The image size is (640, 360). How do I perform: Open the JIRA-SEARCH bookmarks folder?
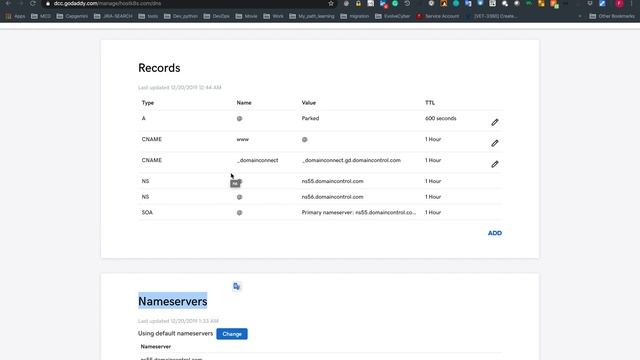pos(113,16)
